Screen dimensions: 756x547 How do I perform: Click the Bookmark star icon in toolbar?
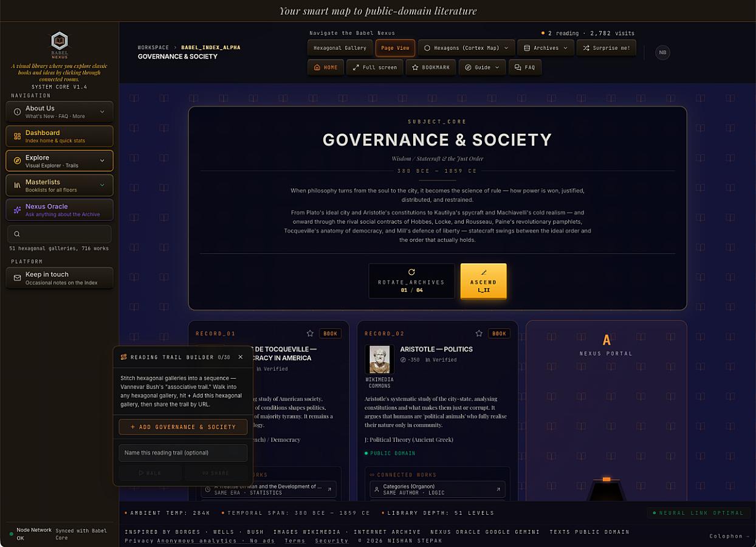(x=415, y=67)
